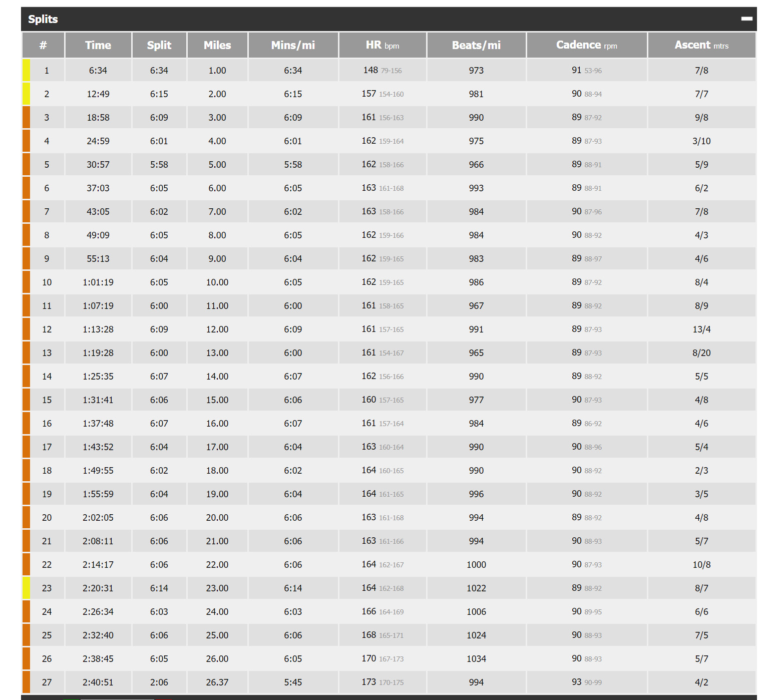Click split value 5:58 in row 5
The height and width of the screenshot is (700, 766).
pos(159,165)
